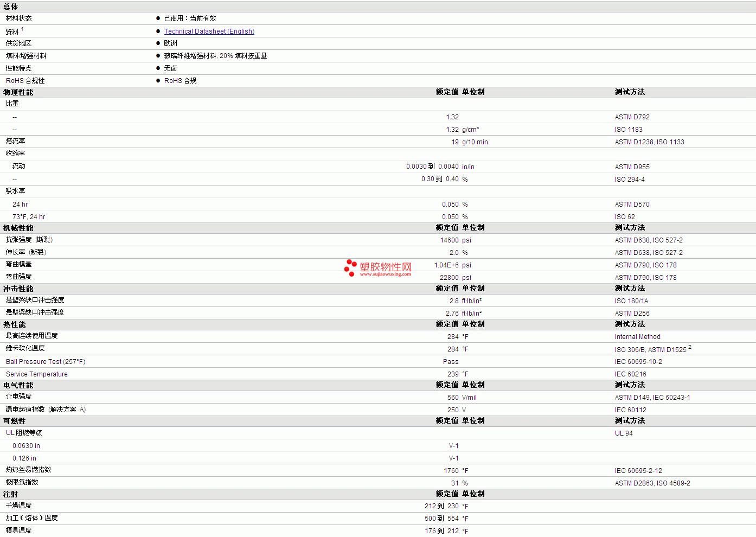Select the ISO 1183 test method
Image resolution: width=756 pixels, height=537 pixels.
coord(629,130)
